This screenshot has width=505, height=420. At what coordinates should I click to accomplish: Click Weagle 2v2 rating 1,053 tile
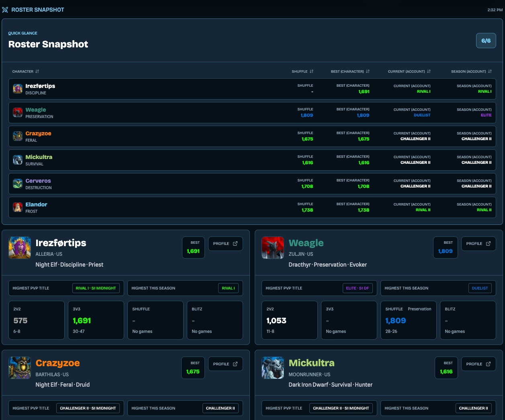[290, 320]
